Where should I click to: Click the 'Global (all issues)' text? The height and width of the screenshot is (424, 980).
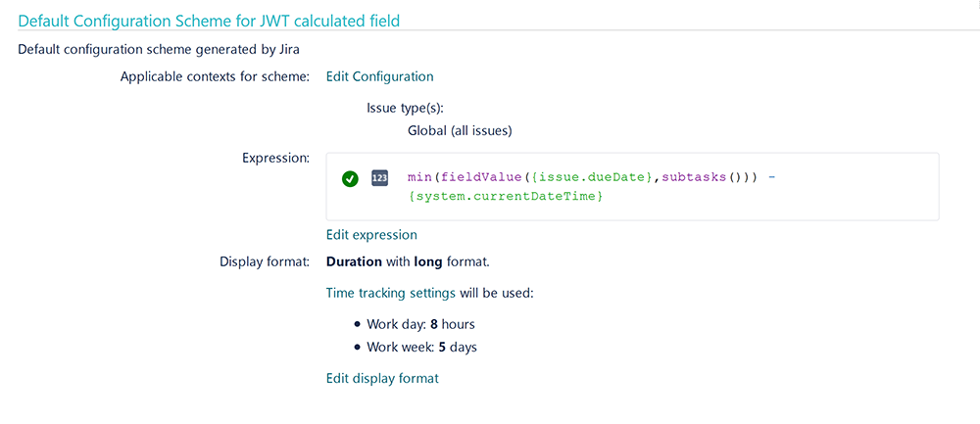460,132
